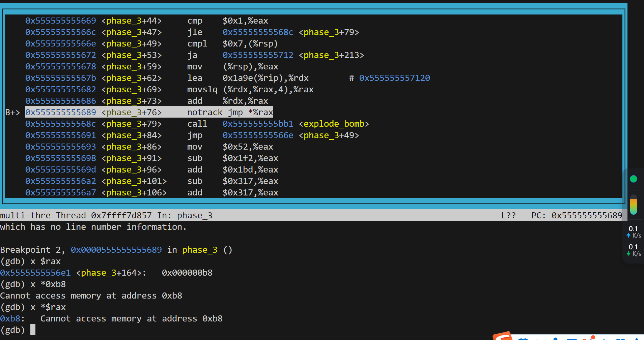Click the explode_bomb call target address
This screenshot has height=340, width=644.
click(x=258, y=124)
